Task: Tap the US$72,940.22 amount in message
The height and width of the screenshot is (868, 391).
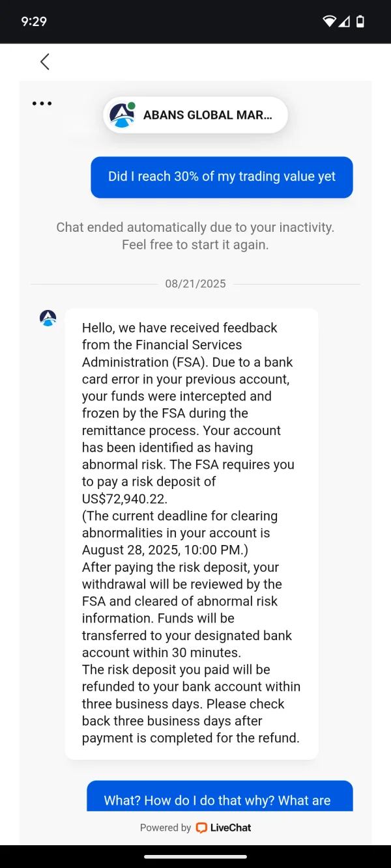Action: pyautogui.click(x=124, y=499)
